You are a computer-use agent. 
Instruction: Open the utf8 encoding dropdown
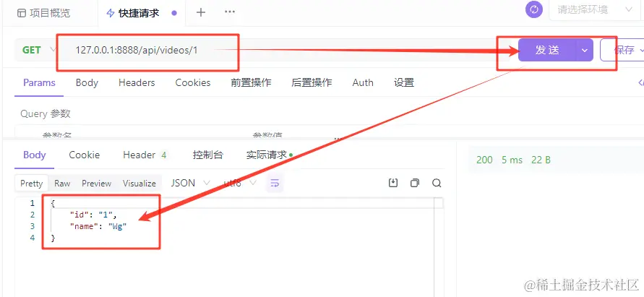240,183
